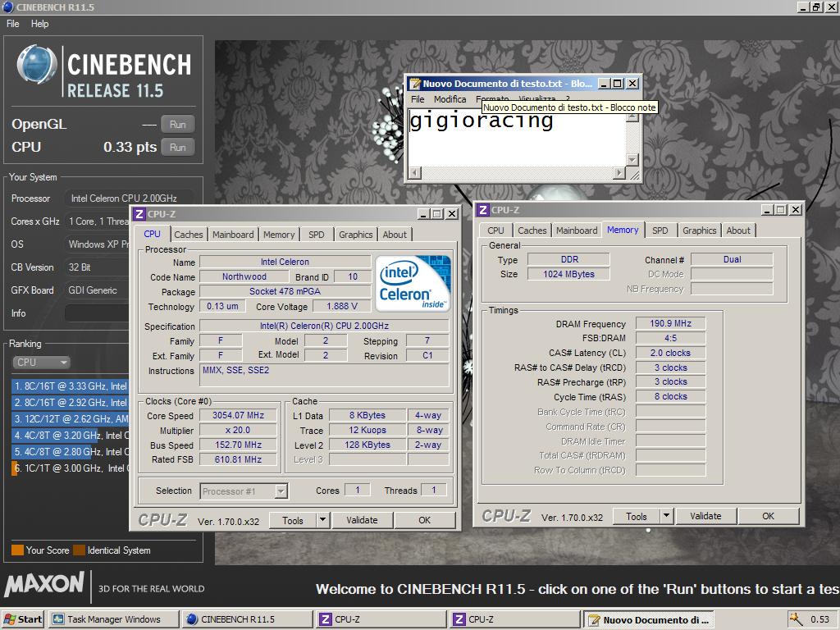Click the Cinebench icon in main title bar
The image size is (840, 630).
click(x=8, y=7)
